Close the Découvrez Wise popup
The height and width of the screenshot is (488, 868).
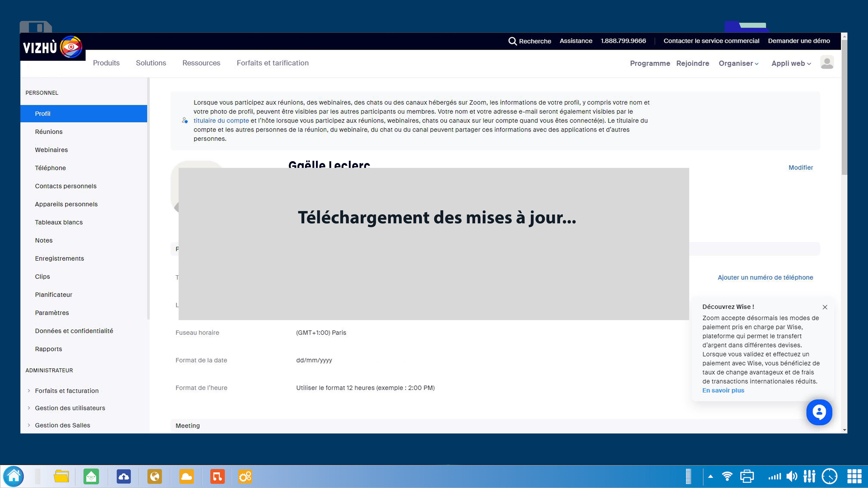[824, 307]
